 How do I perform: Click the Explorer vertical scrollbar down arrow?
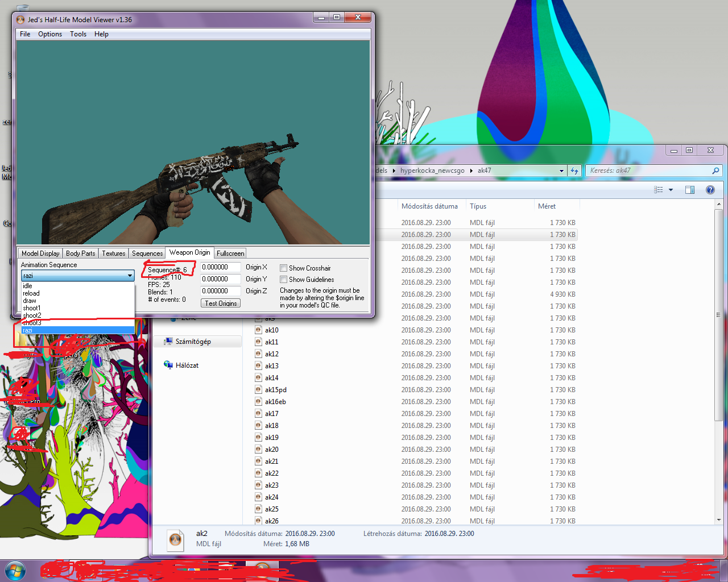719,519
